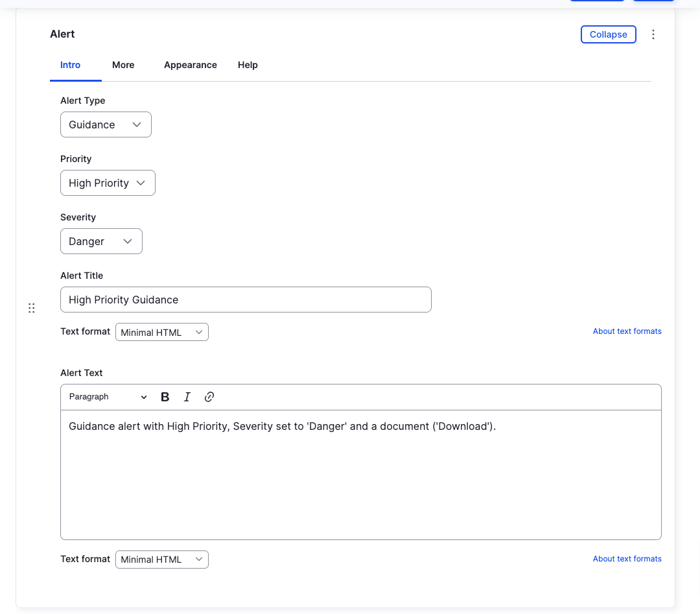Apply bold formatting in the Alert Text editor

(x=165, y=396)
